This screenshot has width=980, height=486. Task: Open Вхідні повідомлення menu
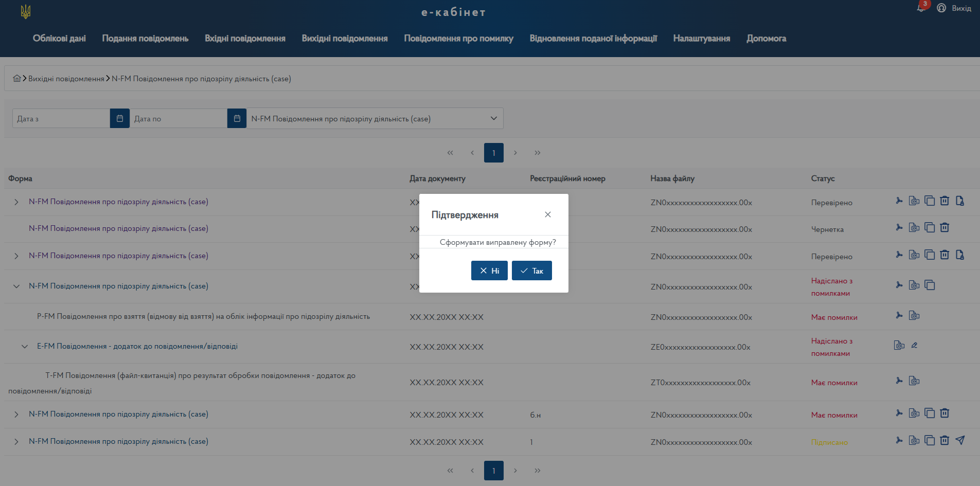245,39
